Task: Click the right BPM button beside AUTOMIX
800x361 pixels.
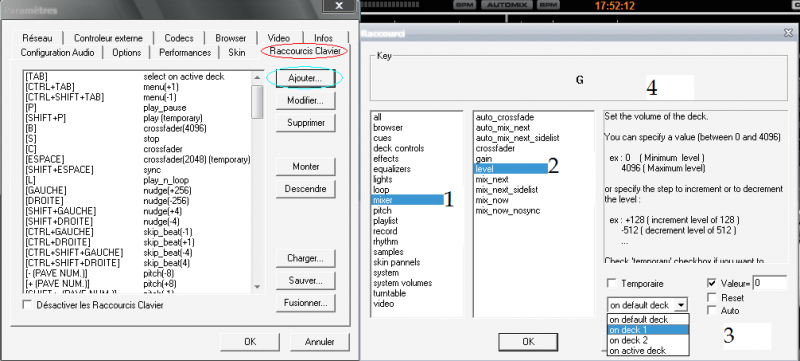Action: 549,5
